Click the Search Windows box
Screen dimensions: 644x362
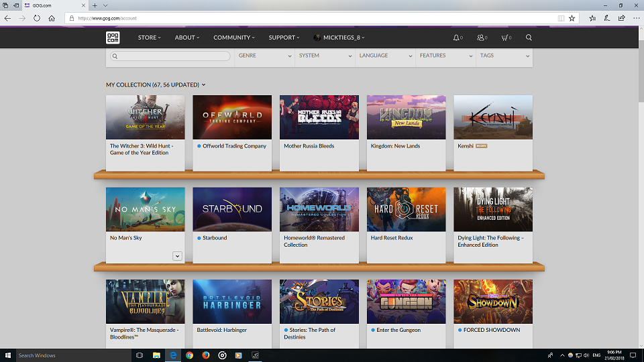pos(74,355)
